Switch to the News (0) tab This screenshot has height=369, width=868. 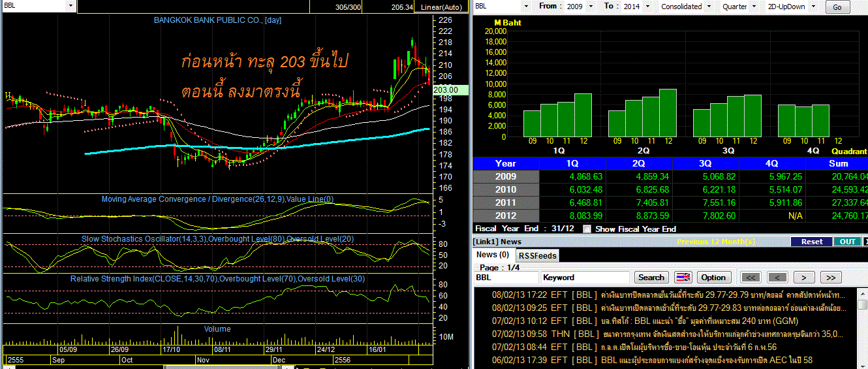pyautogui.click(x=493, y=255)
